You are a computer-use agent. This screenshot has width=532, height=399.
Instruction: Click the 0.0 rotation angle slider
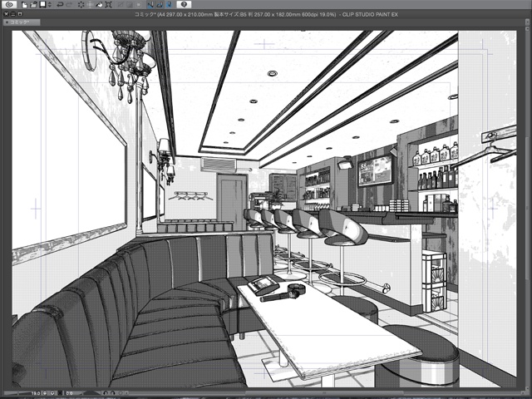(x=82, y=393)
